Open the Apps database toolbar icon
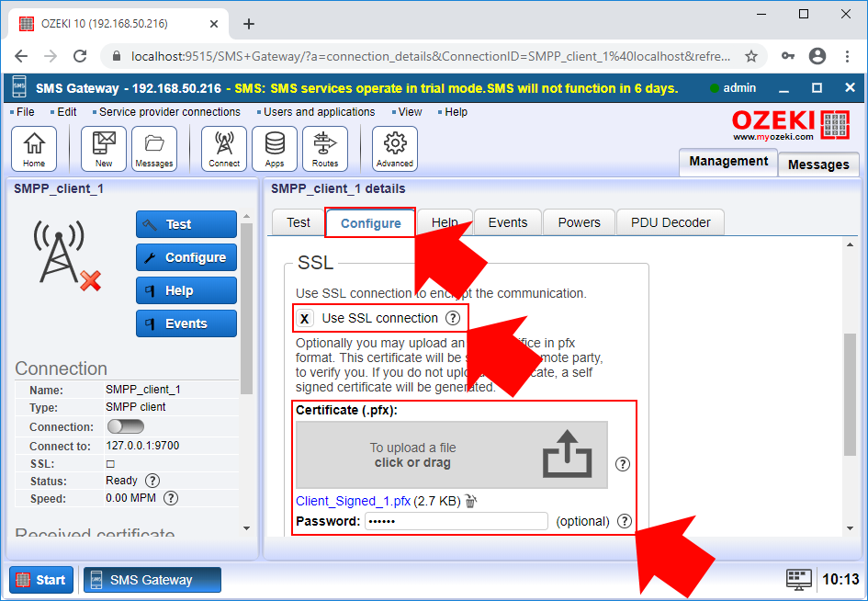The height and width of the screenshot is (601, 868). tap(275, 149)
